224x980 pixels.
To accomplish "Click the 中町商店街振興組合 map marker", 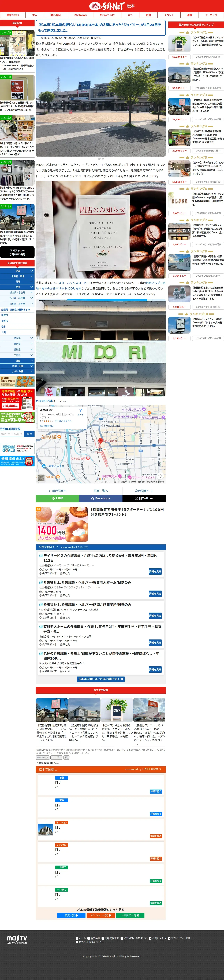I will pos(163,417).
